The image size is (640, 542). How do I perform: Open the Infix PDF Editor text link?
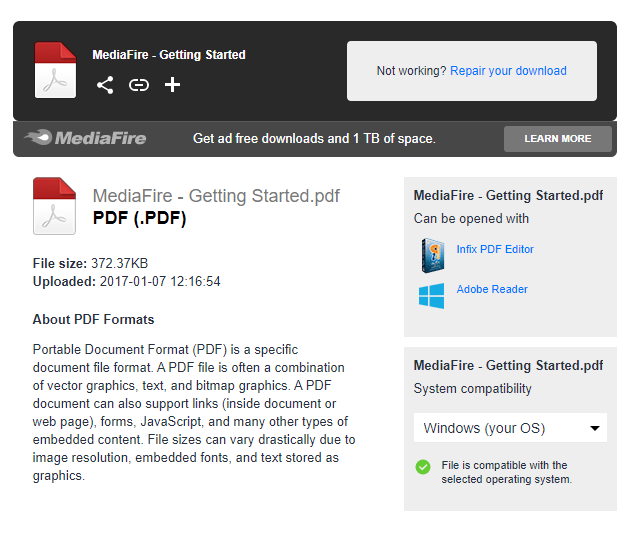pyautogui.click(x=495, y=249)
